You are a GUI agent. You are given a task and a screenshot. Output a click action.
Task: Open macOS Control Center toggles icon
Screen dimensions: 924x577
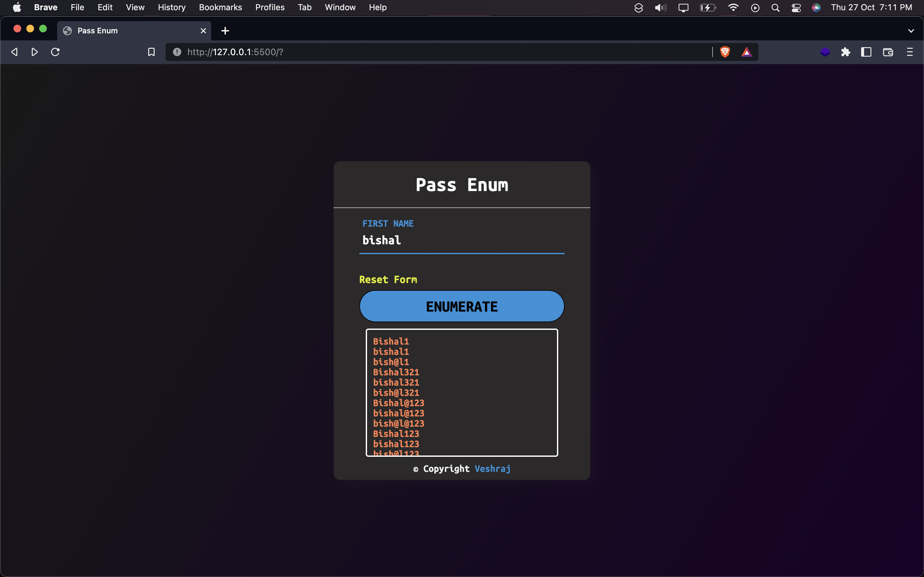point(796,8)
